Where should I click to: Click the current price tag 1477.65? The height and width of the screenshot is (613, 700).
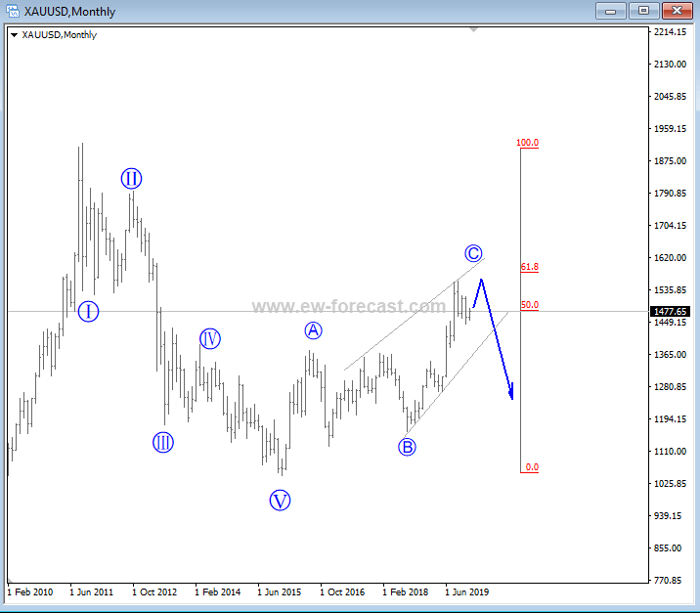point(670,311)
